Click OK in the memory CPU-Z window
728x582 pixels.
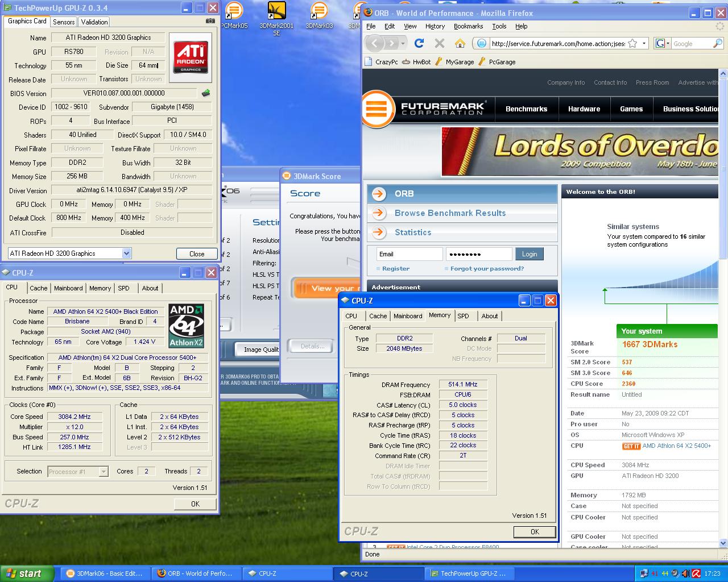(535, 531)
